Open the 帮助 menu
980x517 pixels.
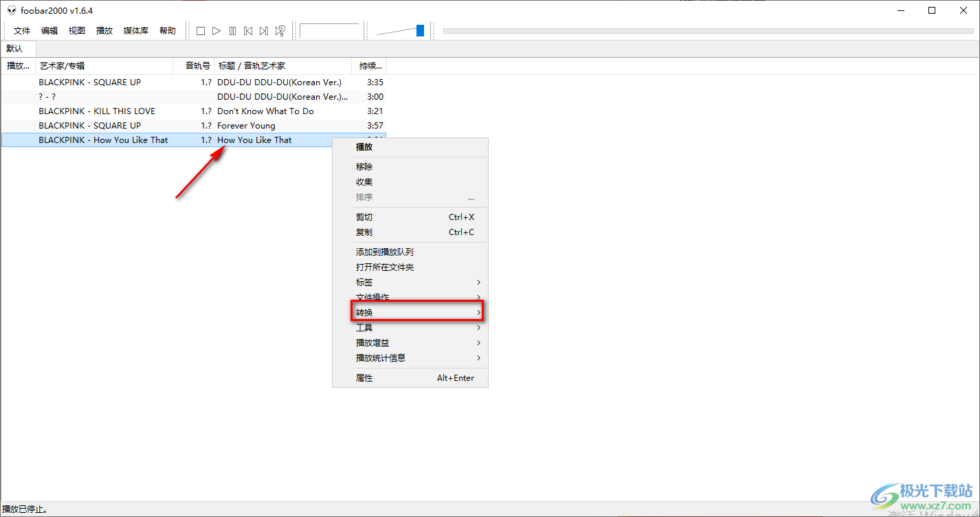[x=168, y=31]
